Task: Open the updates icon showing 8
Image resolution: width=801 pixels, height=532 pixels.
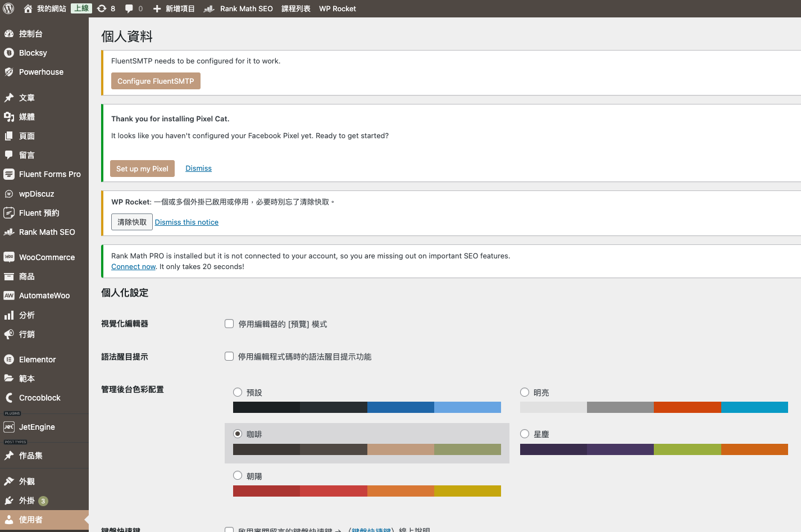Action: click(102, 8)
